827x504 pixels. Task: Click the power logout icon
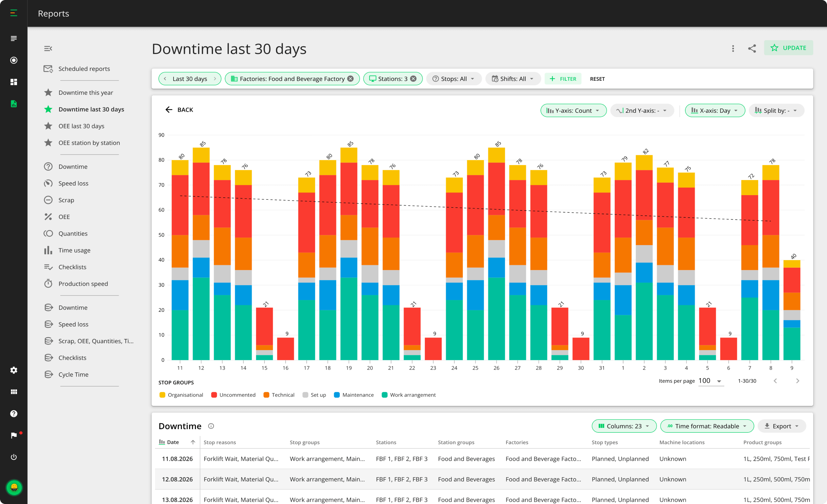14,457
